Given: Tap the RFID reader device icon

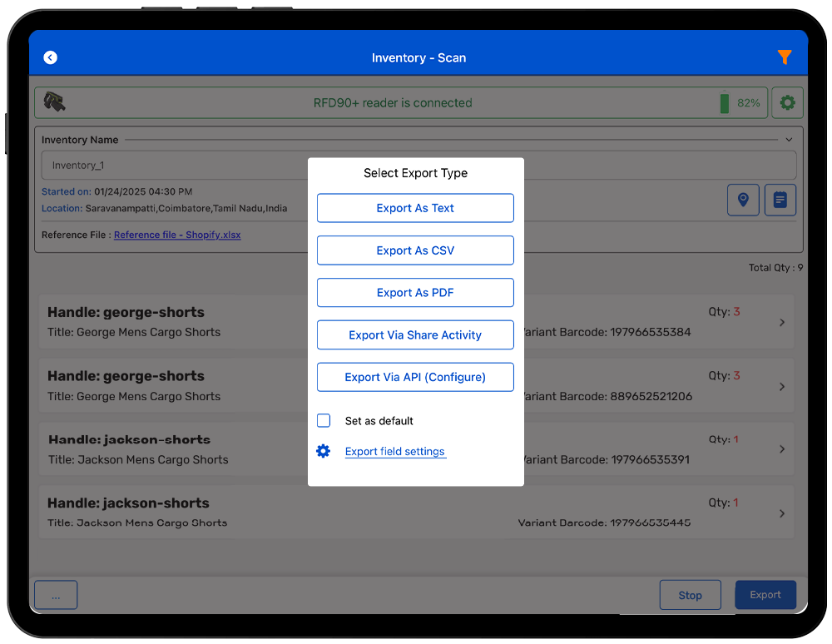Looking at the screenshot, I should tap(55, 102).
